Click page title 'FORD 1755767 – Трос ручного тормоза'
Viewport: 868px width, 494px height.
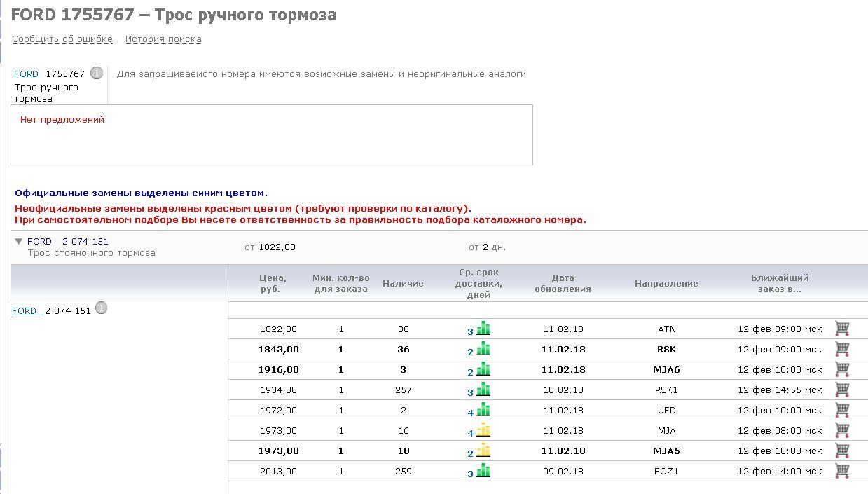[174, 15]
